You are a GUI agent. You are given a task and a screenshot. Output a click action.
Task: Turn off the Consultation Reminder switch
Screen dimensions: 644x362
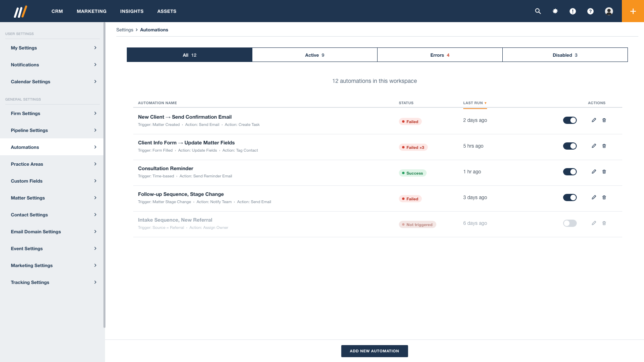click(x=570, y=172)
